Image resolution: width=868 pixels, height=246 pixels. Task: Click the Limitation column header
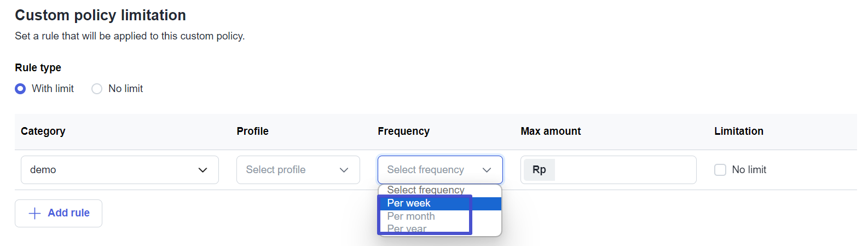pos(738,131)
